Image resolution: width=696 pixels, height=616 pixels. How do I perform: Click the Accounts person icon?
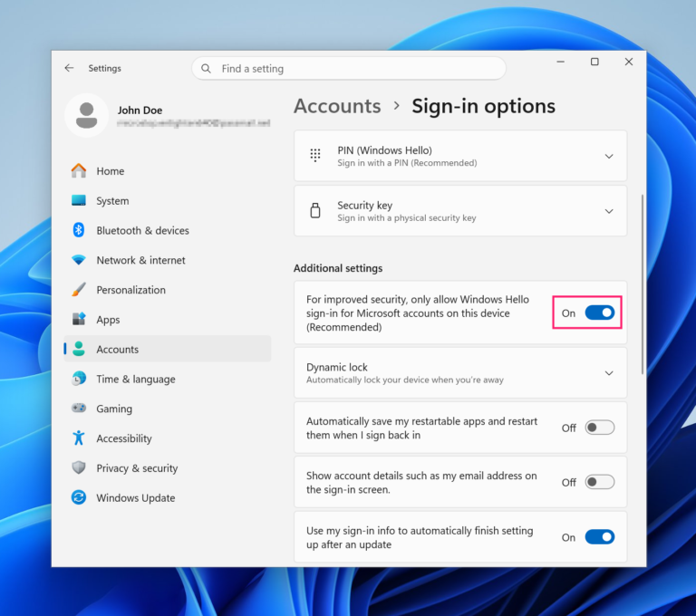[x=79, y=349]
